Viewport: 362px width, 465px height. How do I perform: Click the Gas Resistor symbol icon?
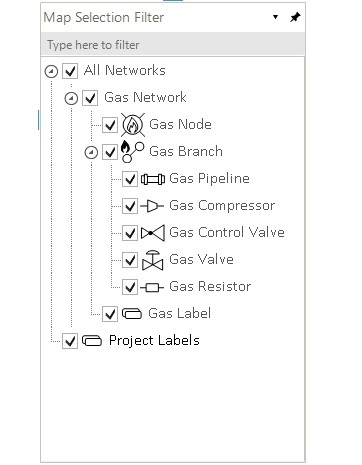[152, 287]
